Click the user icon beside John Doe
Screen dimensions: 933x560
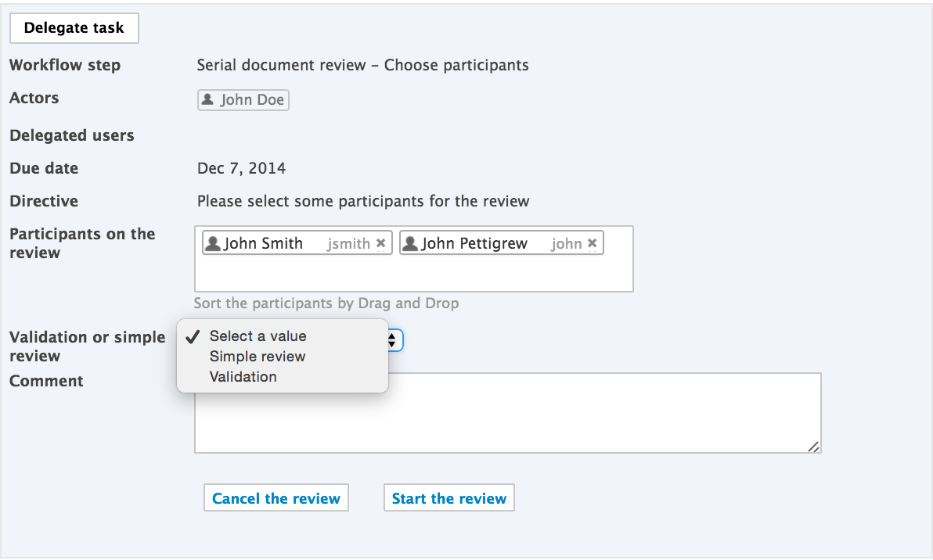coord(207,99)
